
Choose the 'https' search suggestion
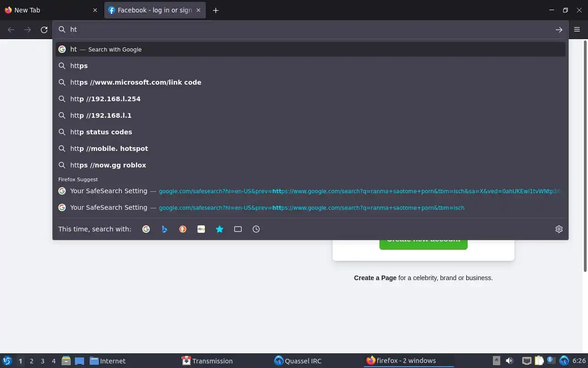coord(311,66)
